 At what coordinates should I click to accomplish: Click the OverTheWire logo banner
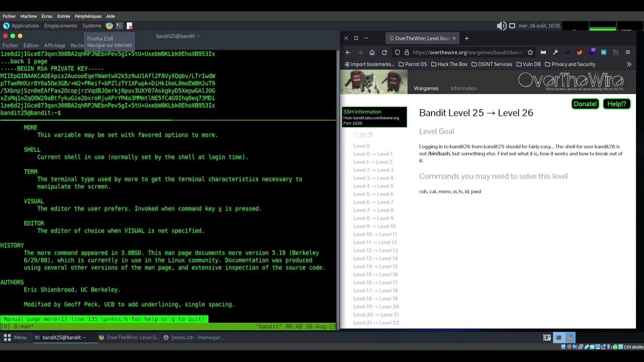tap(571, 81)
